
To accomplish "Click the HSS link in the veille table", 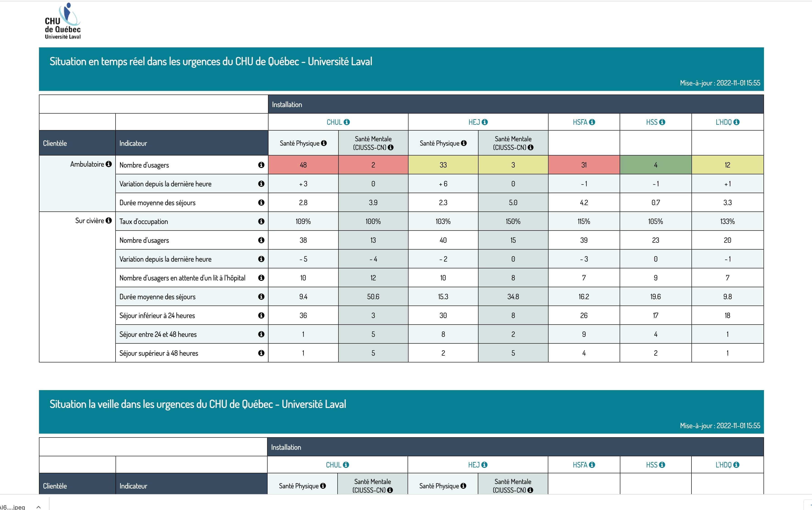I will click(652, 465).
